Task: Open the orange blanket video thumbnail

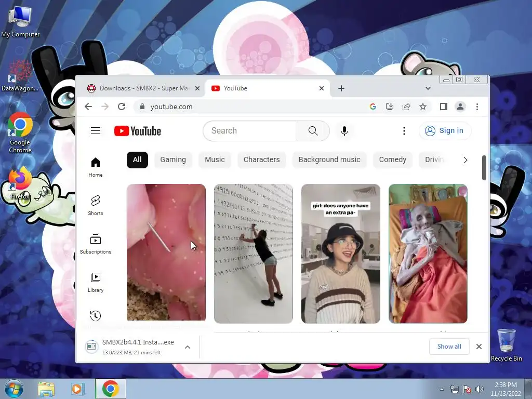Action: (428, 254)
